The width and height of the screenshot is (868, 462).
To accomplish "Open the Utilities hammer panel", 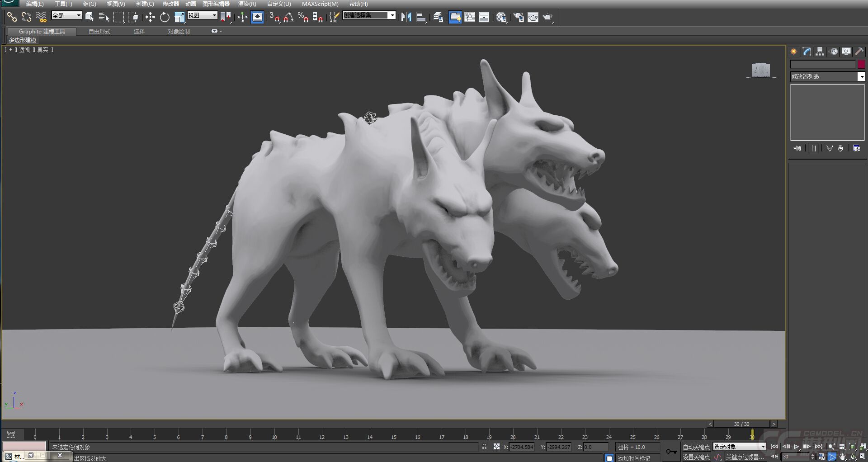I will (x=859, y=52).
